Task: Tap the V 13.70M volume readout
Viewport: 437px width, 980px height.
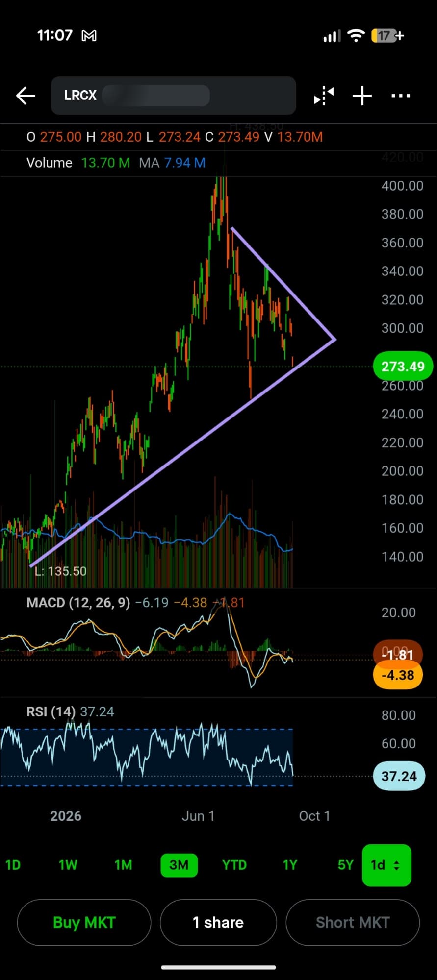Action: click(x=294, y=137)
